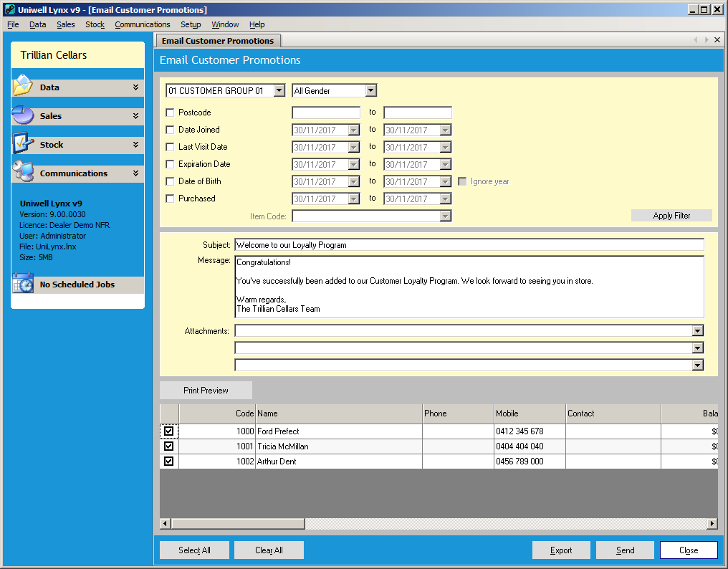
Task: Click the Uniwell Lynx title bar icon
Action: 9,9
